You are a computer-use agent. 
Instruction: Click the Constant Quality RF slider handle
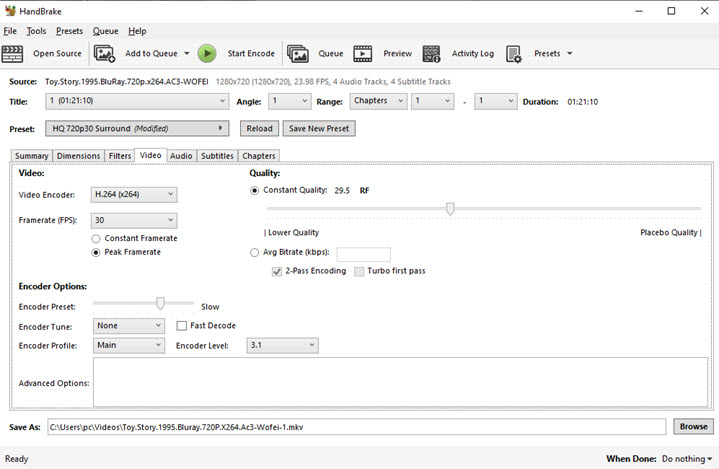(450, 209)
